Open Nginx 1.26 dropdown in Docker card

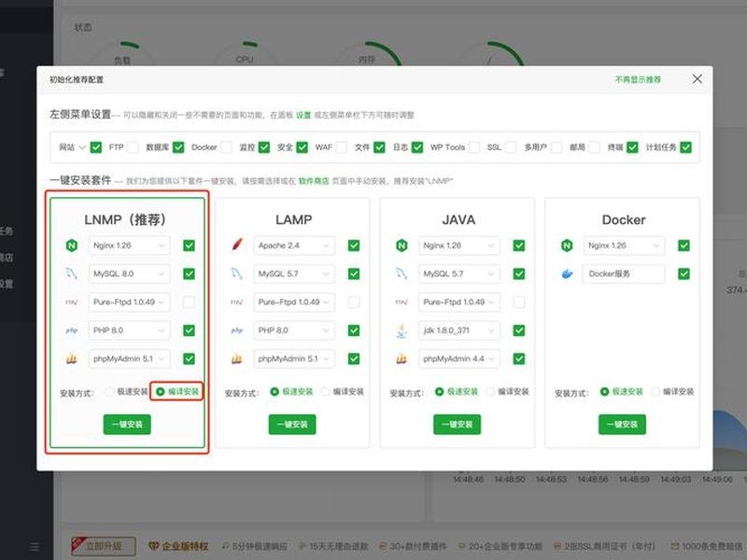click(x=624, y=245)
